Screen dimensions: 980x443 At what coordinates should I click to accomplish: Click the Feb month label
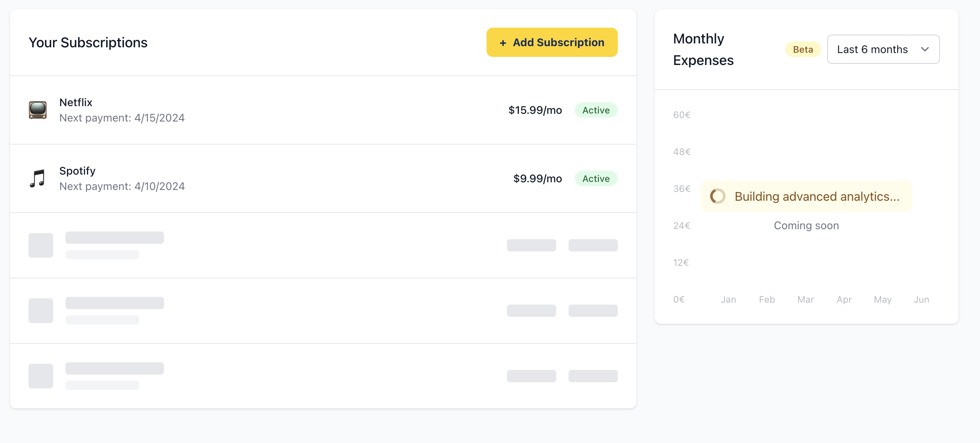[x=767, y=299]
